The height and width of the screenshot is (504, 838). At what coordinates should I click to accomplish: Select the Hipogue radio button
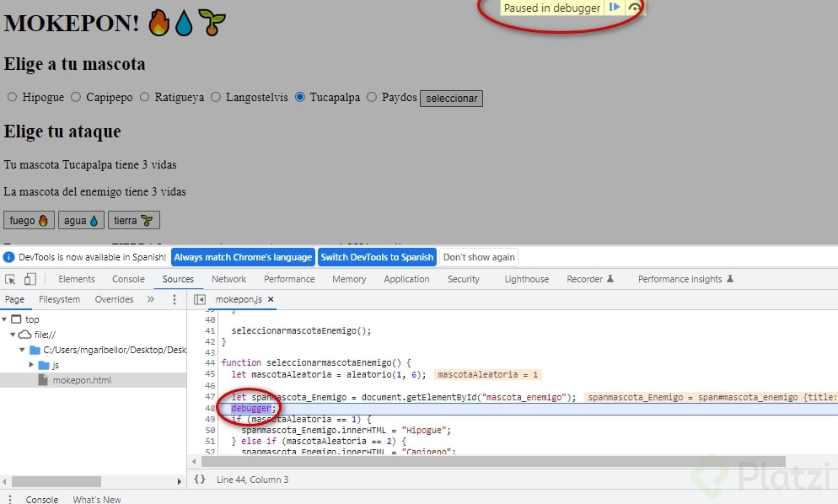[x=12, y=97]
